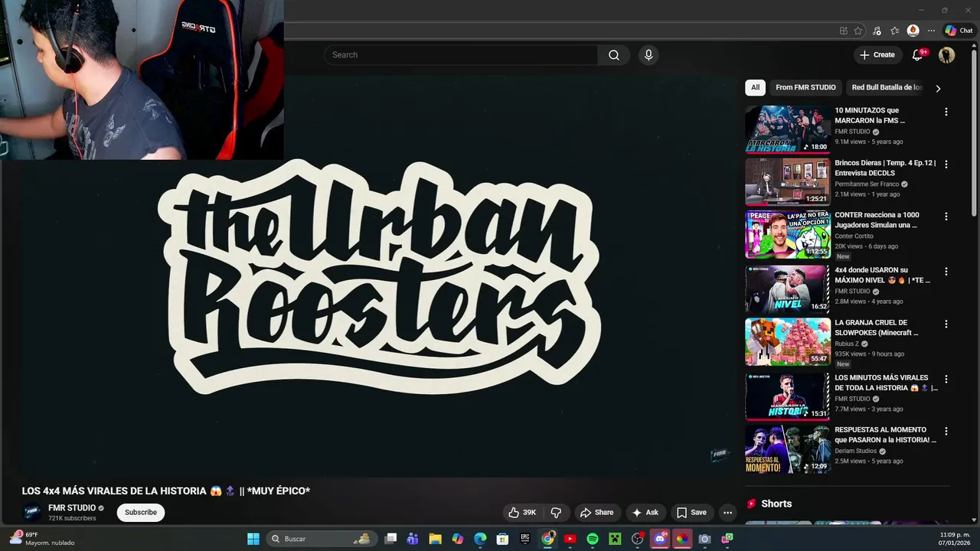This screenshot has height=551, width=980.
Task: Click the FMR watermark on the video
Action: tap(720, 455)
